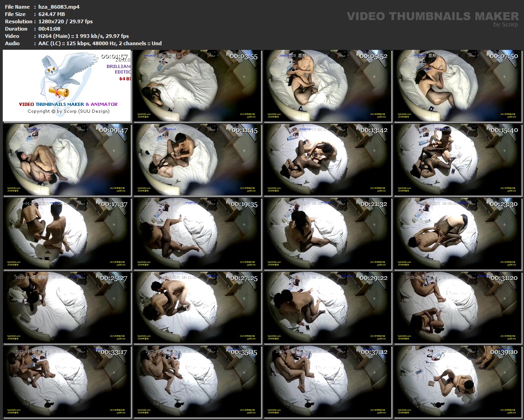Click the 'Copyright © by Scorp (SUU Design)' text
This screenshot has width=524, height=420.
(69, 111)
